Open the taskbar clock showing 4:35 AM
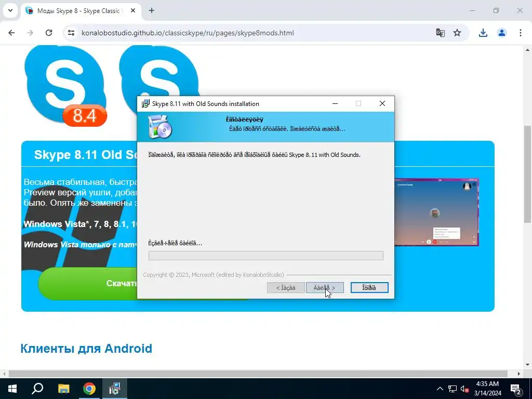Viewport: 532px width, 399px height. click(487, 389)
